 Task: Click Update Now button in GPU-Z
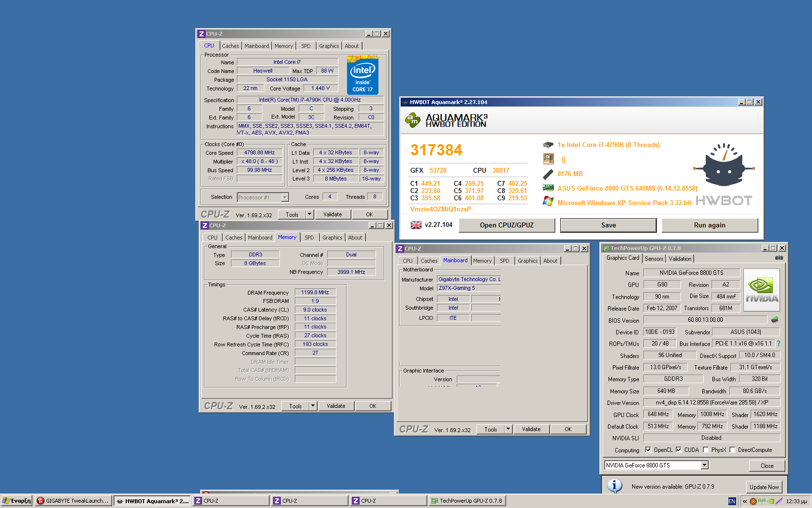point(764,487)
